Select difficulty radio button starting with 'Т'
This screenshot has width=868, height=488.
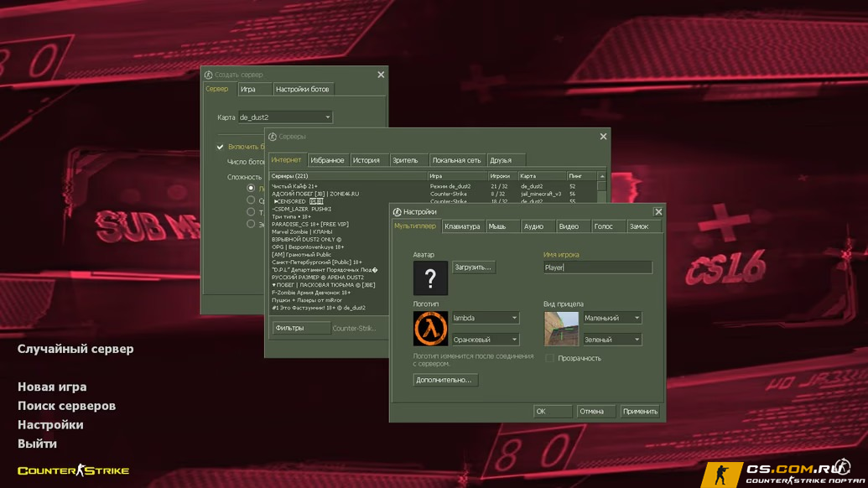pos(251,212)
